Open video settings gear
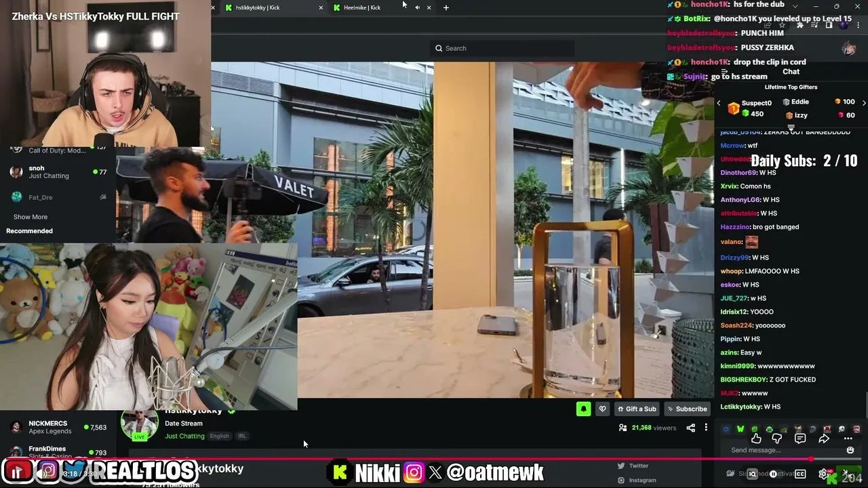 click(x=823, y=474)
